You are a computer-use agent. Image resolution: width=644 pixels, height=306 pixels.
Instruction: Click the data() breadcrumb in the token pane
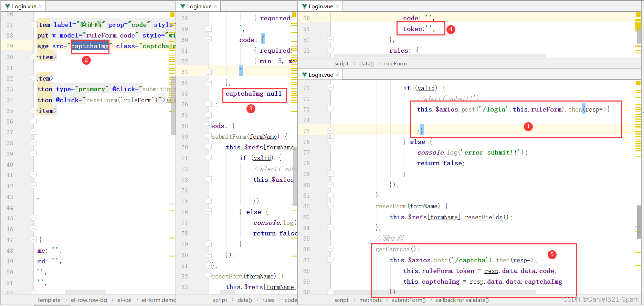(367, 64)
